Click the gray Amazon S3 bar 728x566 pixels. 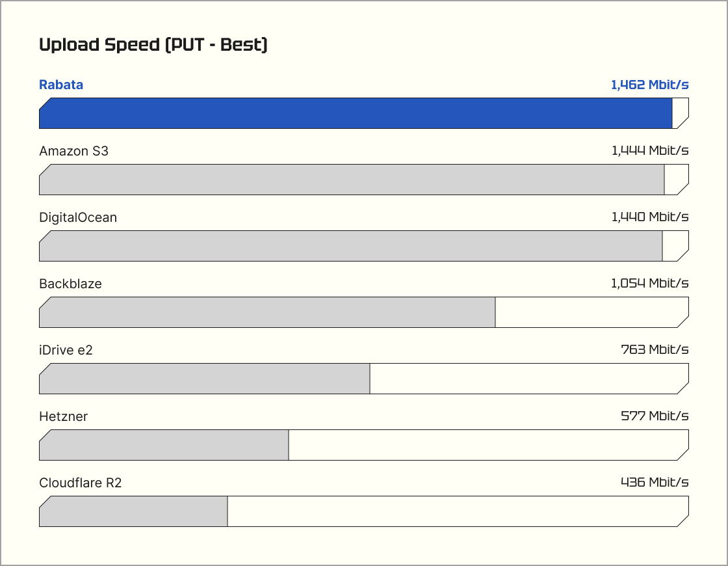pyautogui.click(x=352, y=180)
